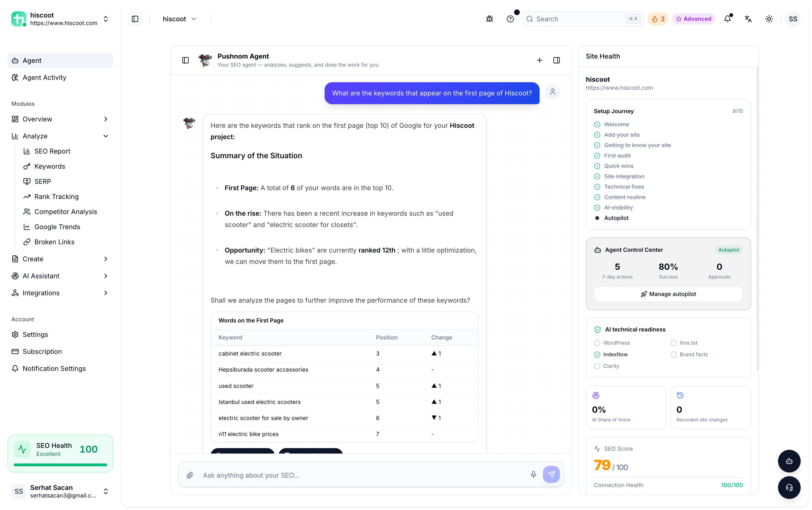Click the AI technical readiness shield icon

coord(597,330)
